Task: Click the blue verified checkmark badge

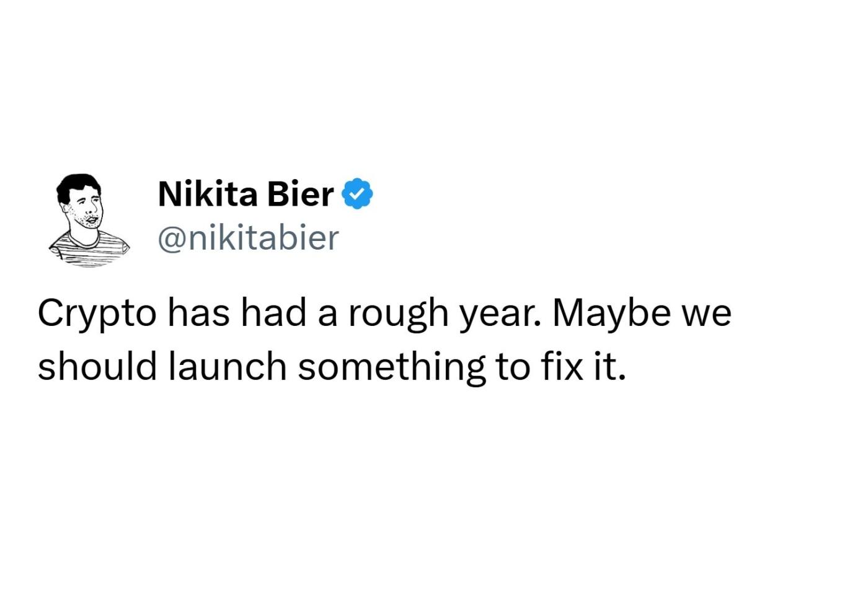Action: 358,194
